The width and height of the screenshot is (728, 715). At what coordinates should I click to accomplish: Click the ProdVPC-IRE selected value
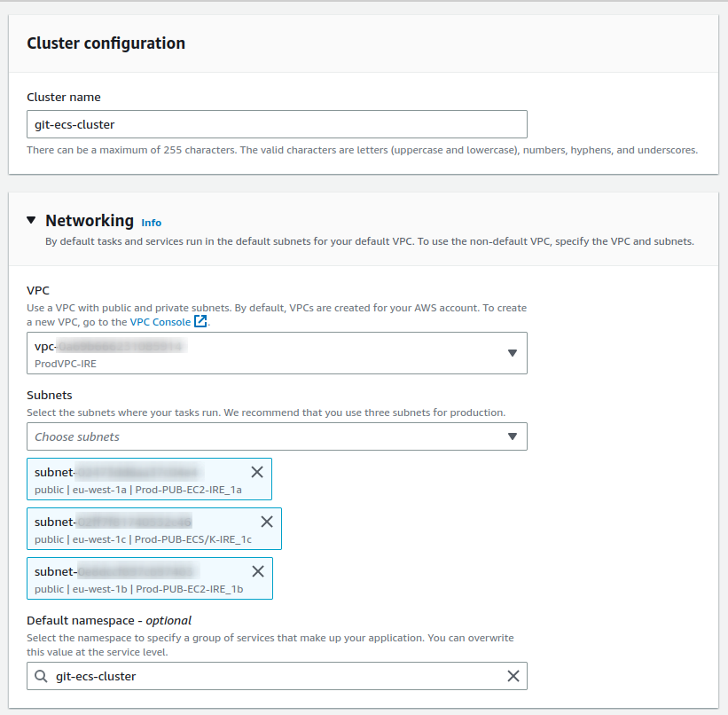(x=67, y=364)
